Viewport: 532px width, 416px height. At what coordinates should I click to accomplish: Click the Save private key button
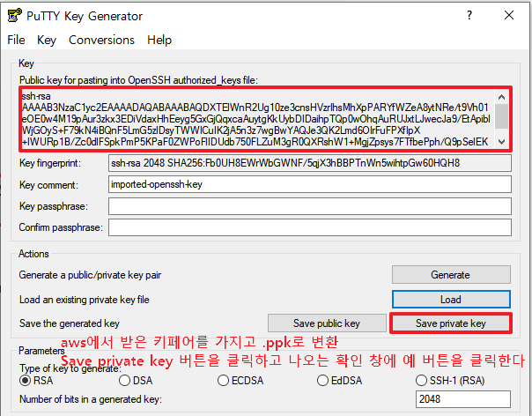coord(451,323)
